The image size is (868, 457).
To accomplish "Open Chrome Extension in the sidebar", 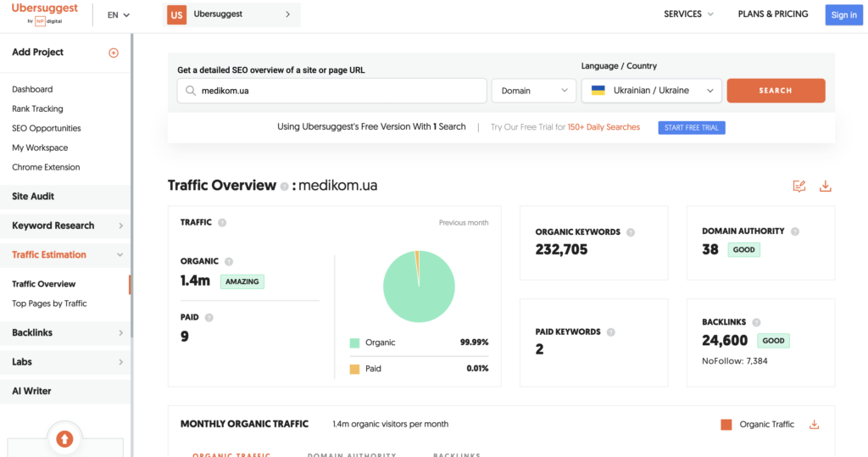I will [x=46, y=167].
